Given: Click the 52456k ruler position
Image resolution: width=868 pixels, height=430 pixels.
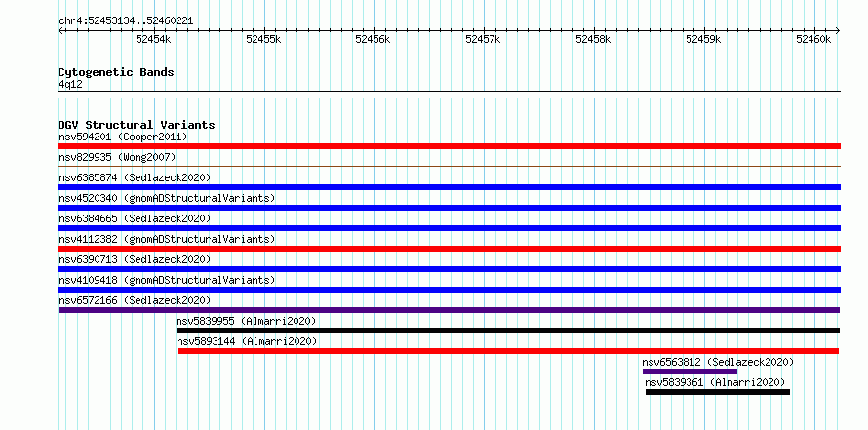Looking at the screenshot, I should coord(374,39).
